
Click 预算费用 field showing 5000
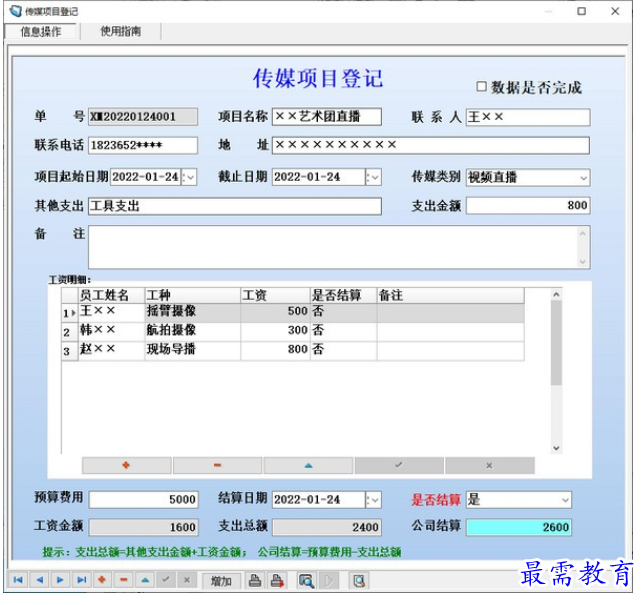(x=144, y=500)
